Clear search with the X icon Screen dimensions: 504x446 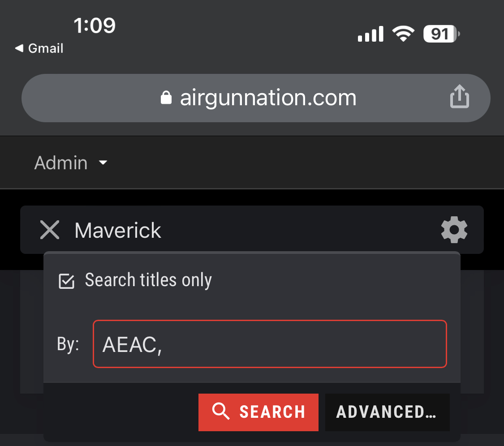(50, 230)
